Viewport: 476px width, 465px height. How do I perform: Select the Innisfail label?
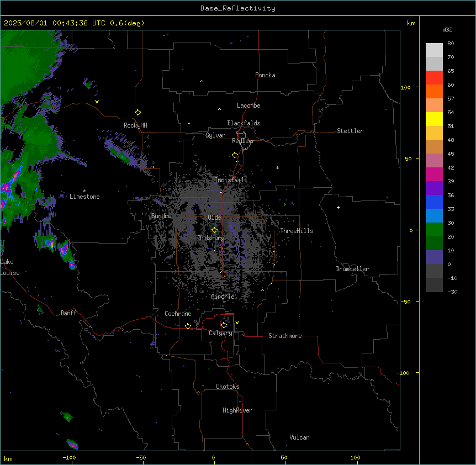point(229,180)
